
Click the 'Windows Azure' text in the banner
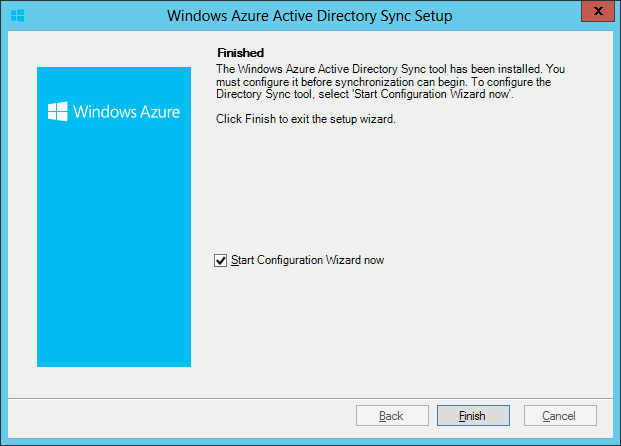(126, 112)
